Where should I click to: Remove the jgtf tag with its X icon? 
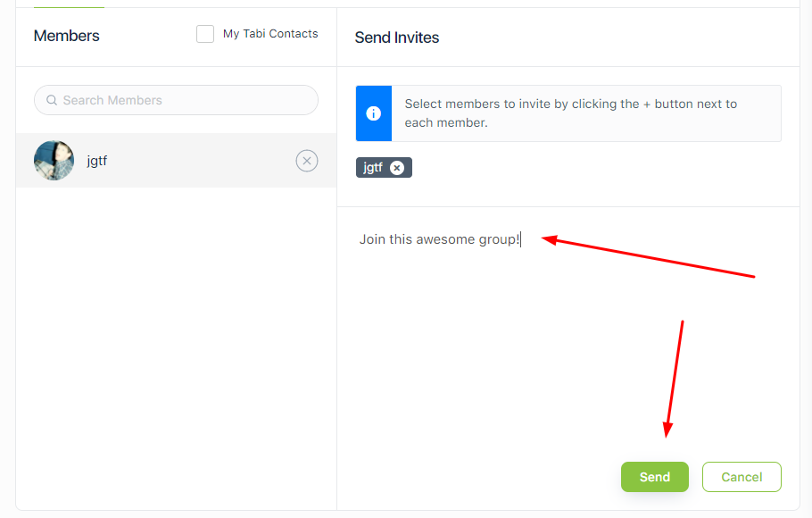coord(397,168)
